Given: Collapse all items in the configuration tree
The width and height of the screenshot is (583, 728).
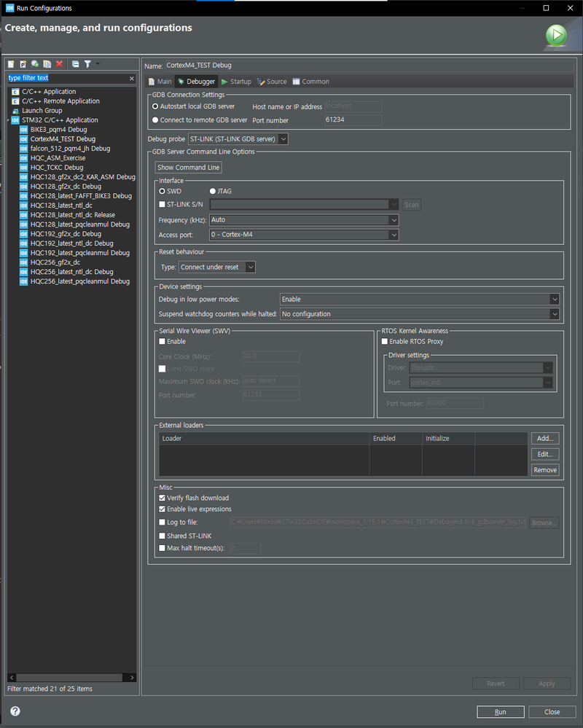Looking at the screenshot, I should click(75, 64).
